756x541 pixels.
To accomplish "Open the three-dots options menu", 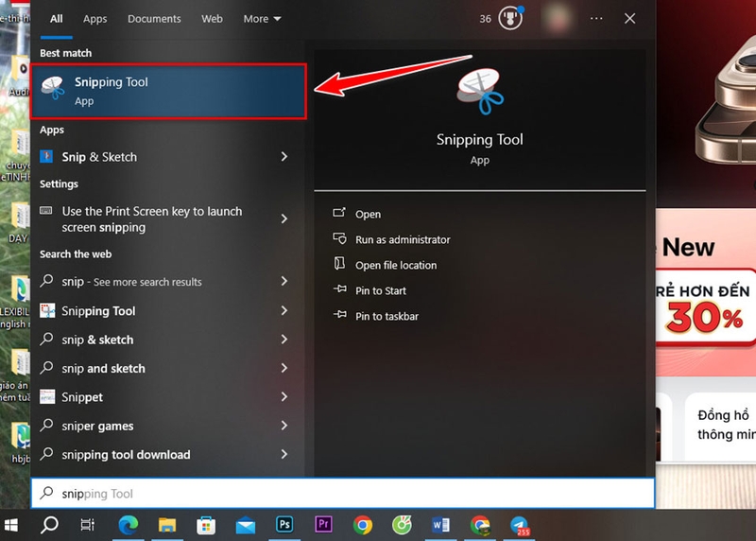I will click(x=596, y=18).
